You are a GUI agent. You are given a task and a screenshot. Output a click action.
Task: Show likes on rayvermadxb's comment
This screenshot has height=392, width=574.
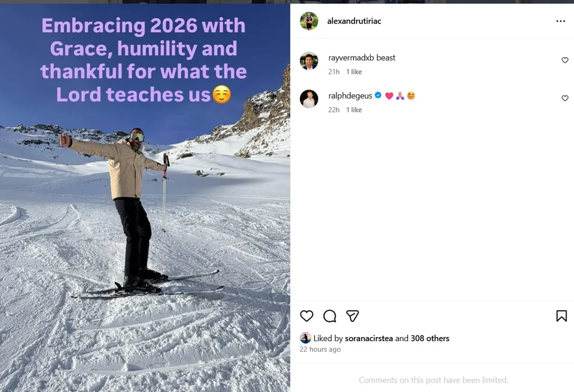click(x=354, y=72)
